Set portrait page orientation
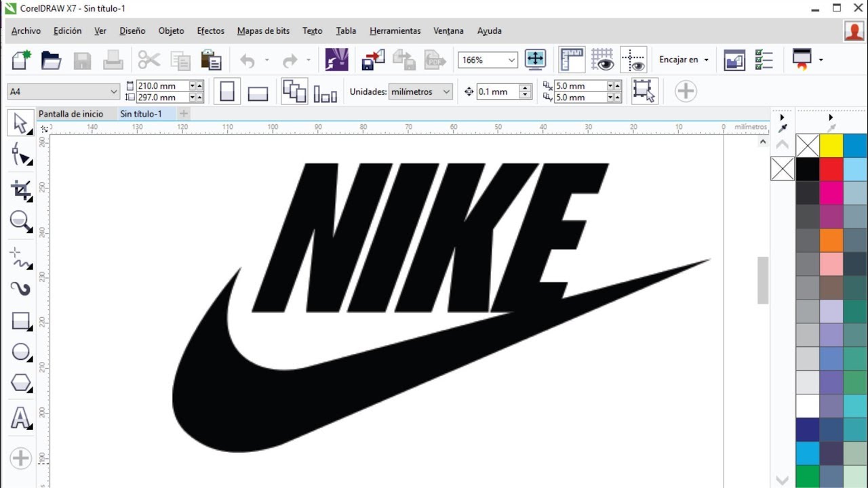The width and height of the screenshot is (868, 488). coord(227,91)
